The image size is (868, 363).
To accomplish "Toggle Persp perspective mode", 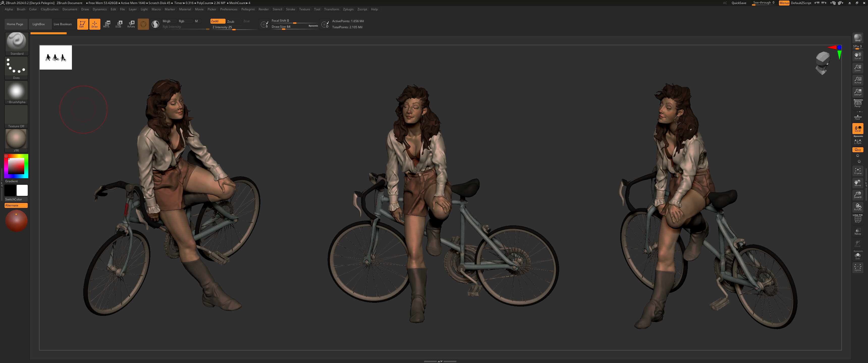I will click(x=857, y=104).
